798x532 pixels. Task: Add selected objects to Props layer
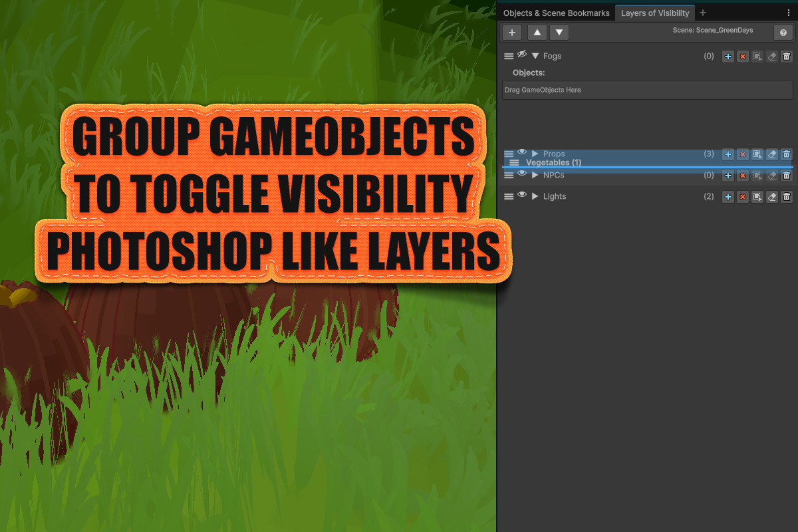tap(728, 154)
